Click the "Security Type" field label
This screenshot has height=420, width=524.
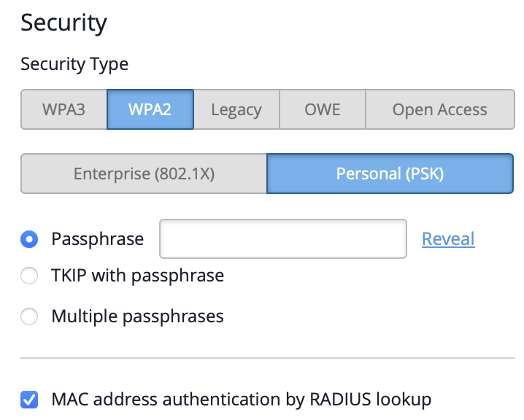74,64
